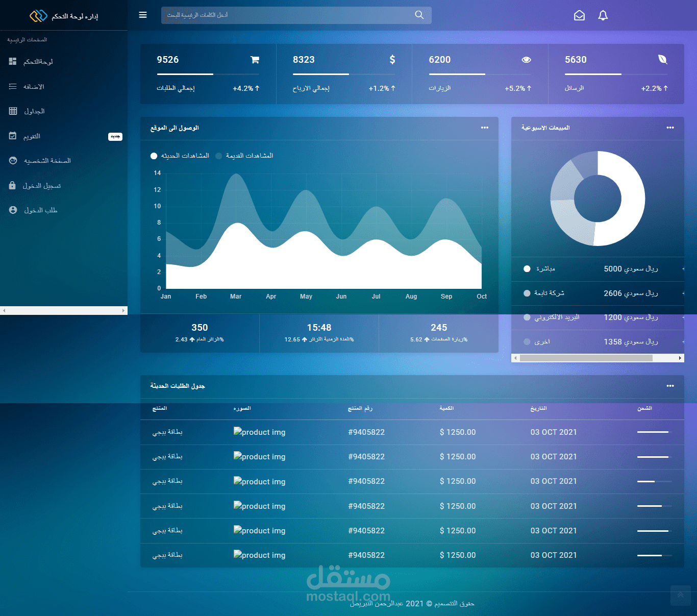Click $ 1250.00 in the fourth order row
Screen dimensions: 697x616
458,506
